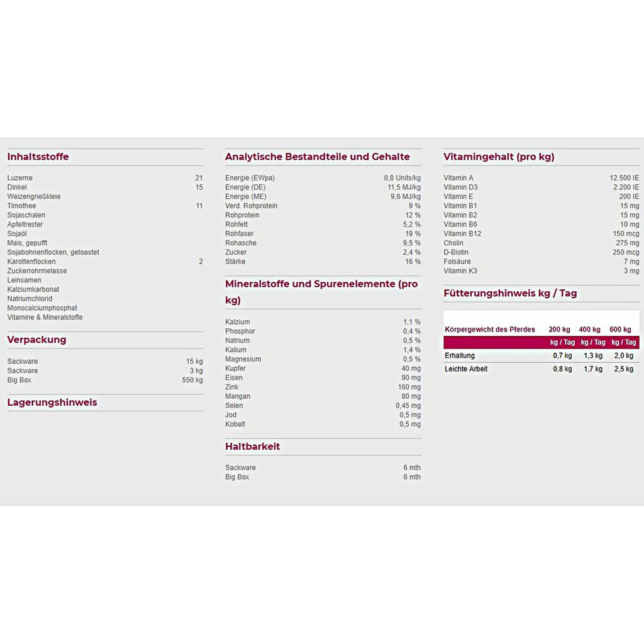
Task: Select the Vitamin B12 row
Action: (541, 234)
